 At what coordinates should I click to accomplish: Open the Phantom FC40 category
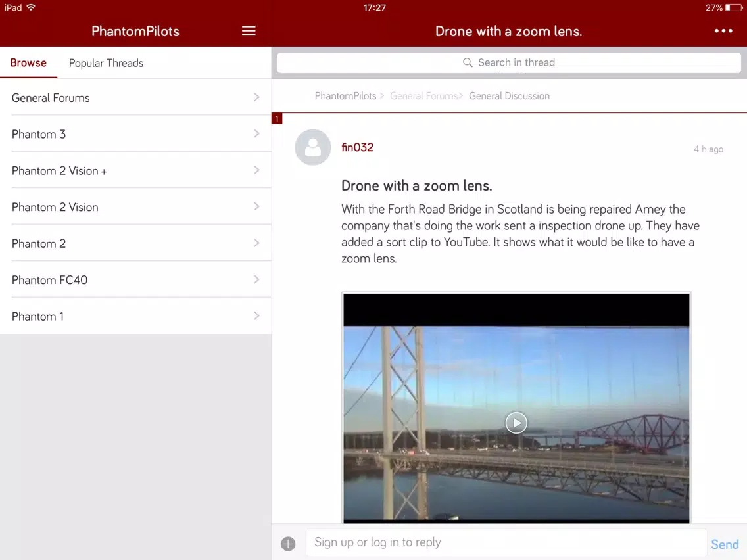pos(135,279)
